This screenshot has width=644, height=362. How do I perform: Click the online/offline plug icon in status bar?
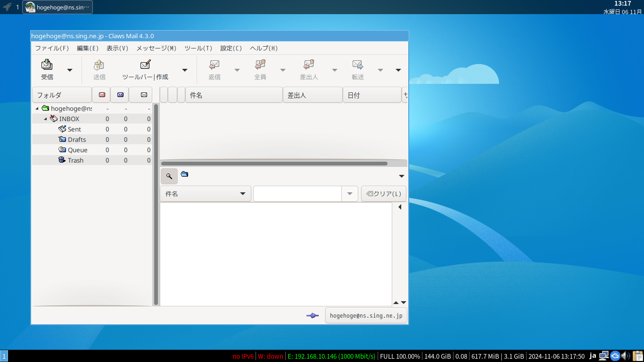tap(313, 315)
